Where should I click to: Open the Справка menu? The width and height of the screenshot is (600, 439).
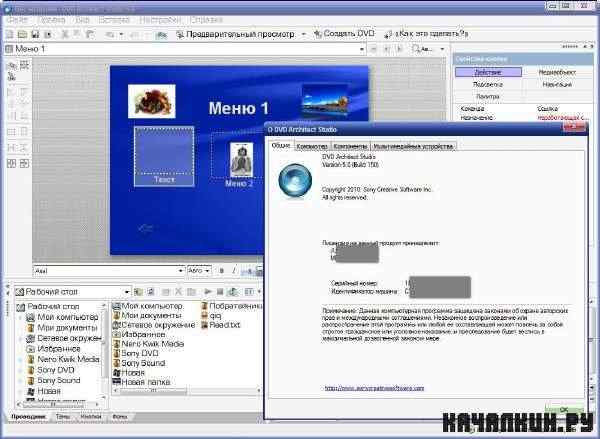click(206, 20)
